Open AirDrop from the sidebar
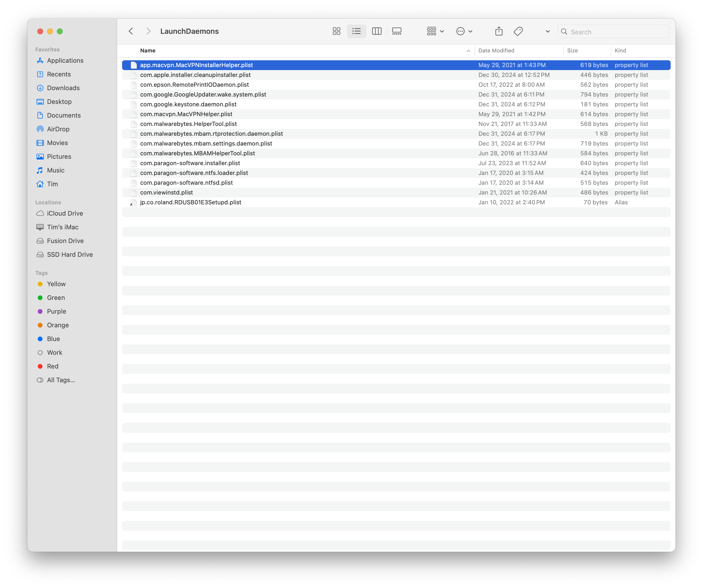This screenshot has height=588, width=703. pos(57,129)
